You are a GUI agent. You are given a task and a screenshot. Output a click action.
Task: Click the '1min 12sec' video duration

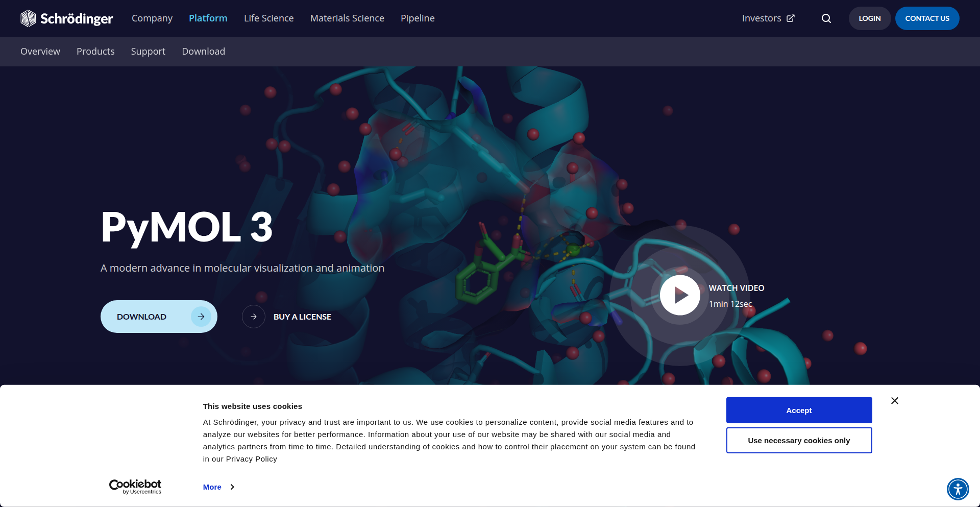point(730,304)
